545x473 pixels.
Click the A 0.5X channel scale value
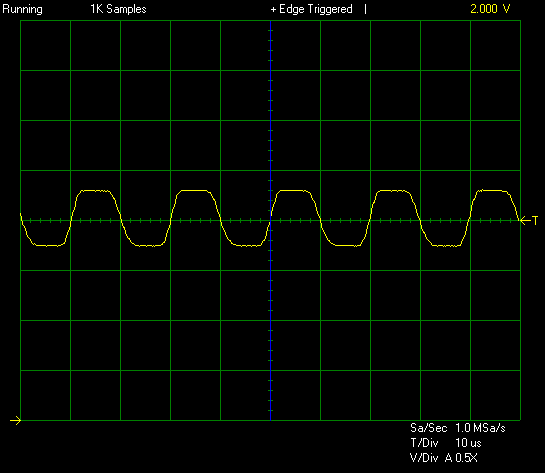461,458
